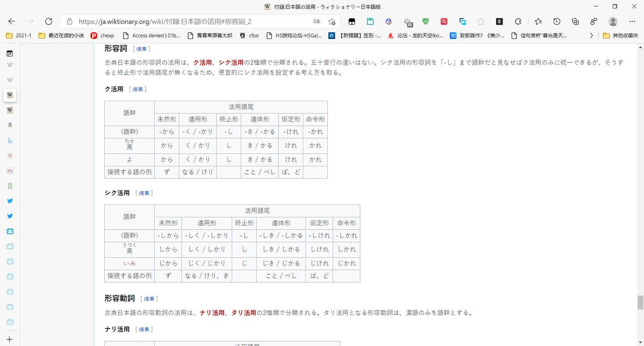644x346 pixels.
Task: Open the Access denied bookmark
Action: tap(151, 35)
